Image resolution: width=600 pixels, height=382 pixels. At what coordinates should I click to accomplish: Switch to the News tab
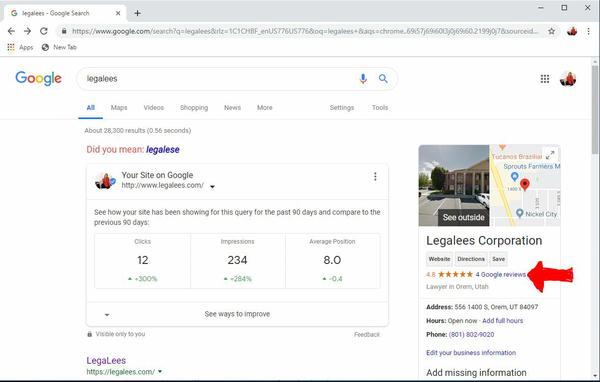click(232, 108)
